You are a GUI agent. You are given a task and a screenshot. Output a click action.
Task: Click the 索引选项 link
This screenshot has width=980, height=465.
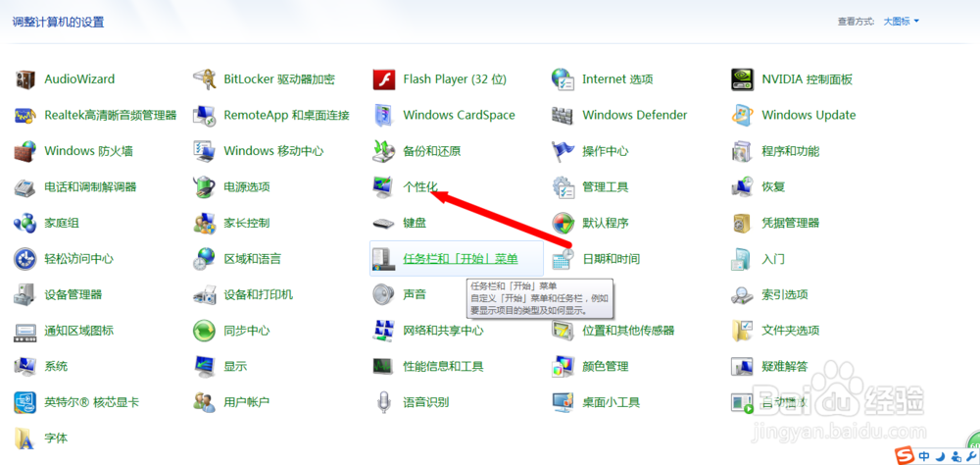coord(784,294)
